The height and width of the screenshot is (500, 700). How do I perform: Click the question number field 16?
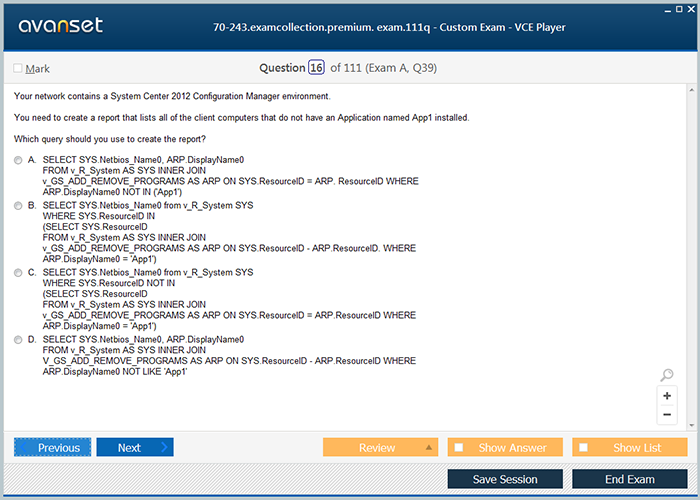(x=316, y=68)
